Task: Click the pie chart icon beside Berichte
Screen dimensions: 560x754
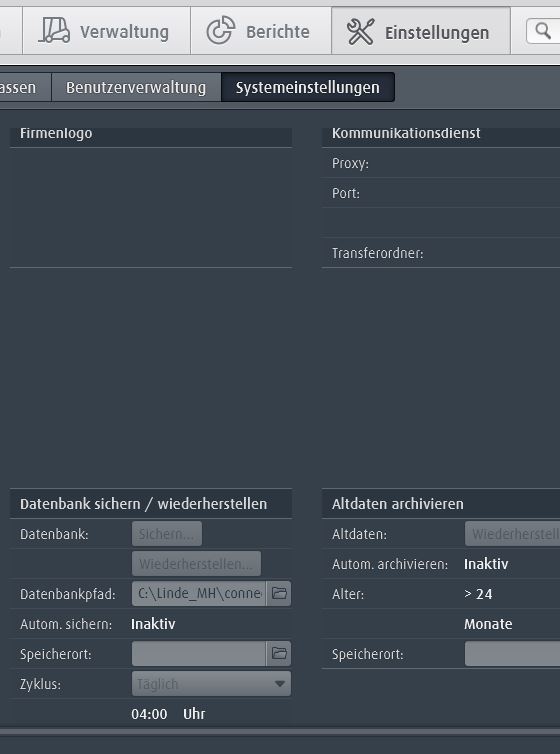Action: tap(221, 31)
